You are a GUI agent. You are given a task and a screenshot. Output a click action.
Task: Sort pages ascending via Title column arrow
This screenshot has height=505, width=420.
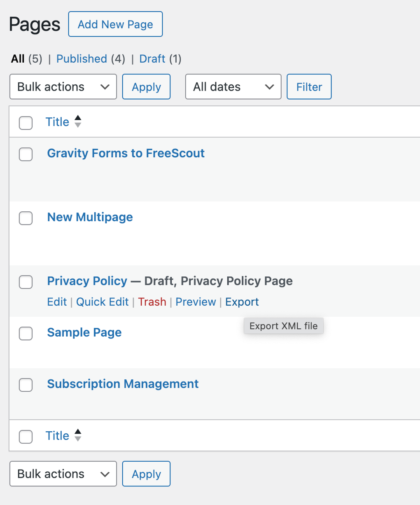click(x=77, y=118)
